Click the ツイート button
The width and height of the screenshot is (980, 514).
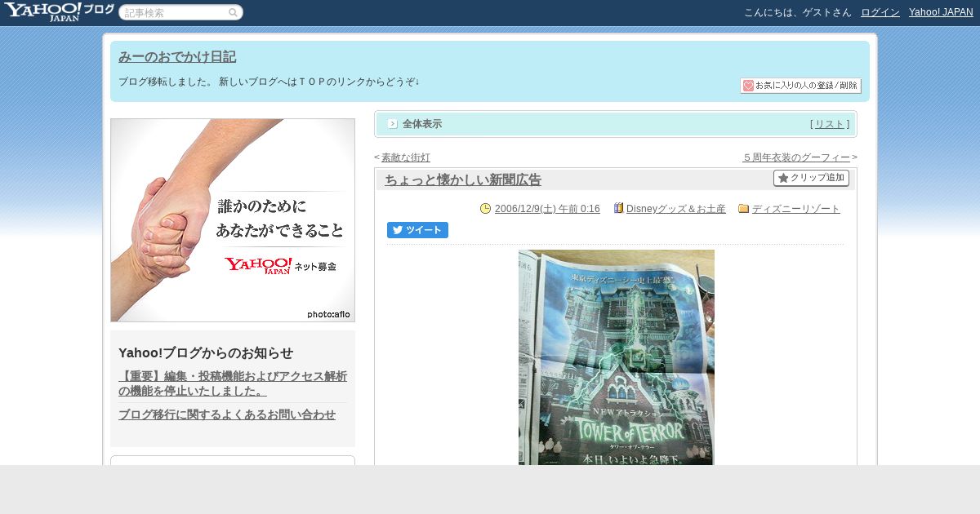click(x=417, y=230)
